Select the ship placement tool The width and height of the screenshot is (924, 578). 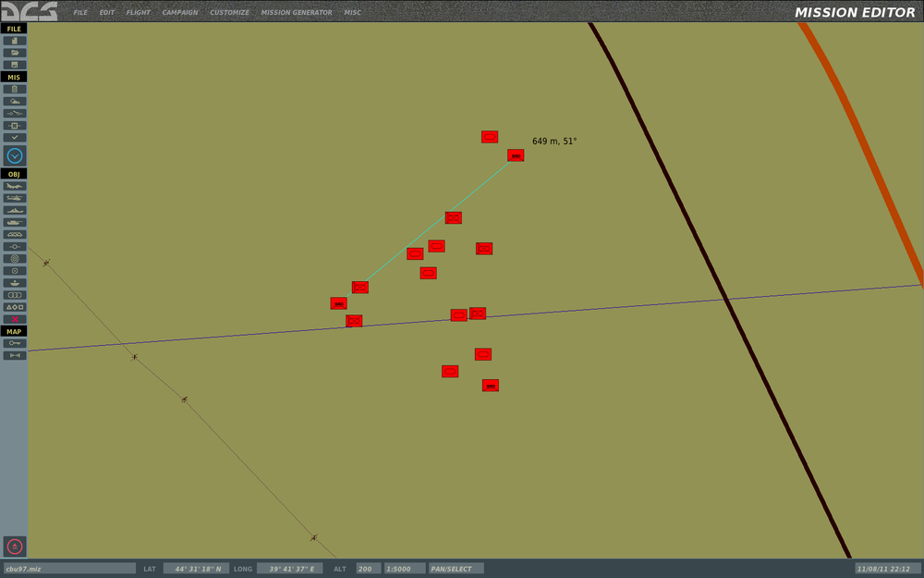13,209
